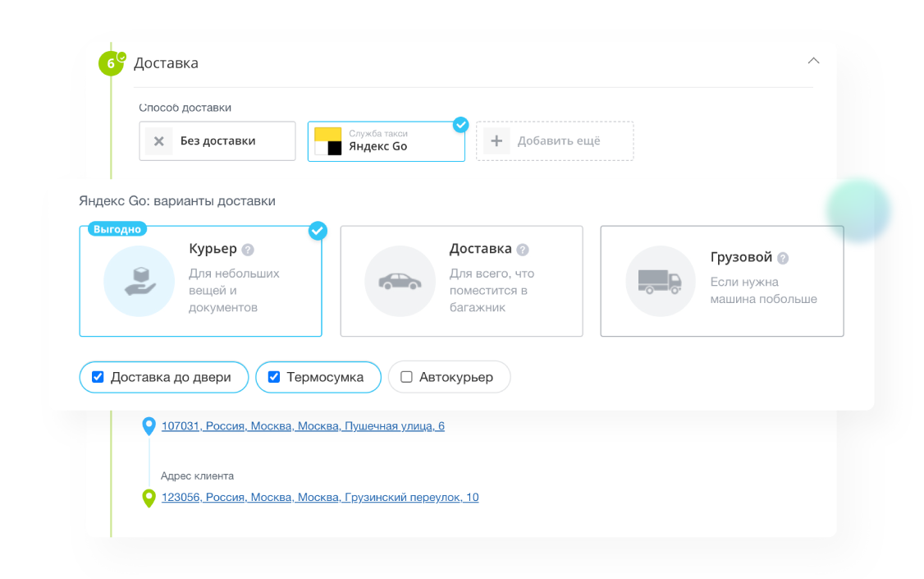Click Если нужна машина побольше description
Viewport: 924px width, 579px height.
764,291
